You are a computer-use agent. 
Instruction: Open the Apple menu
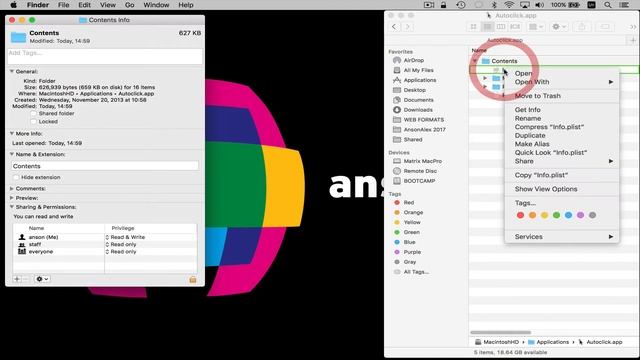(x=13, y=5)
